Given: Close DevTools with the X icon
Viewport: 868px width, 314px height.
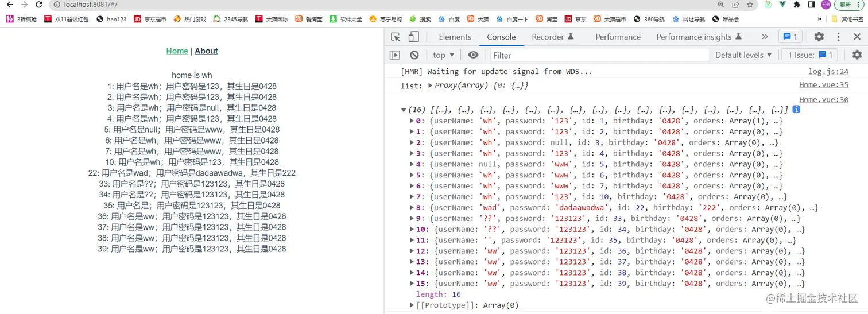Looking at the screenshot, I should click(x=857, y=37).
